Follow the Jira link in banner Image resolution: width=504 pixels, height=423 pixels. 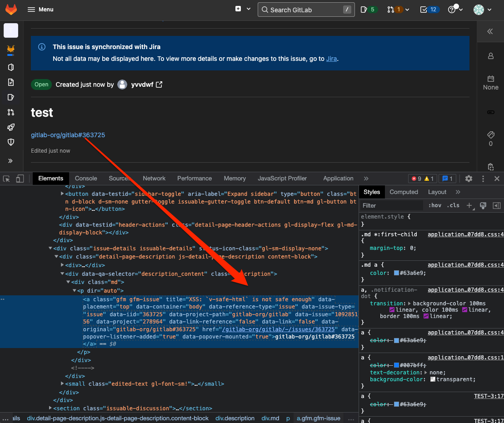click(x=331, y=59)
